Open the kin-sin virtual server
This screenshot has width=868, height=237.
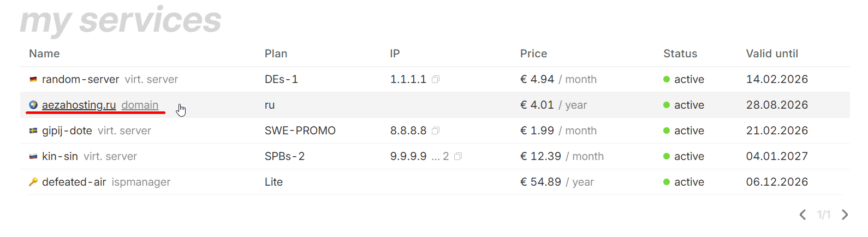pos(60,157)
